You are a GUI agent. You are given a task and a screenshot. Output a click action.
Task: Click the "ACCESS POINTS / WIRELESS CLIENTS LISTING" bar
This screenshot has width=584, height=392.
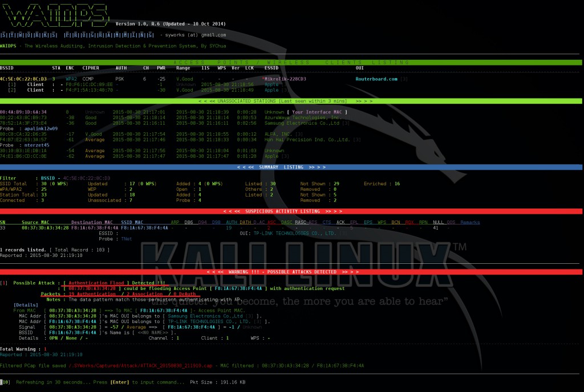coord(291,63)
